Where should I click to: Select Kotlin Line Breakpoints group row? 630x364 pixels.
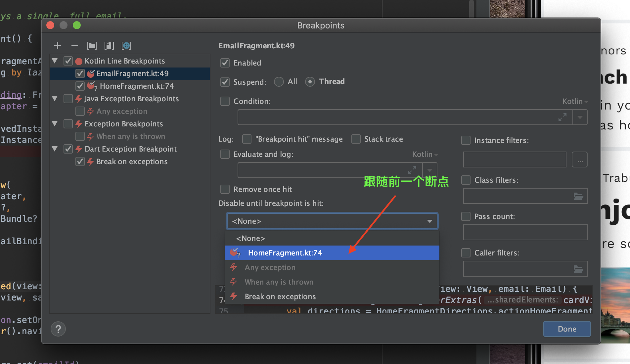coord(130,61)
